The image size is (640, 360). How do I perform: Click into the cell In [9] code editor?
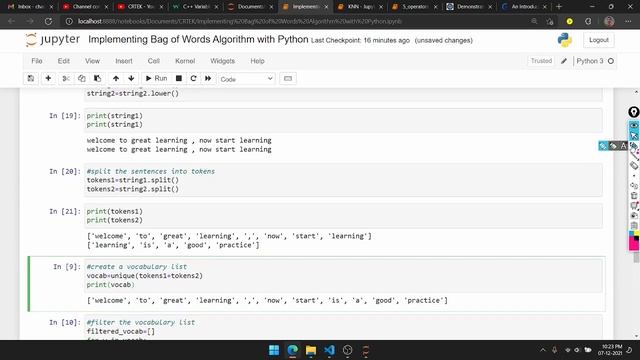(x=343, y=276)
